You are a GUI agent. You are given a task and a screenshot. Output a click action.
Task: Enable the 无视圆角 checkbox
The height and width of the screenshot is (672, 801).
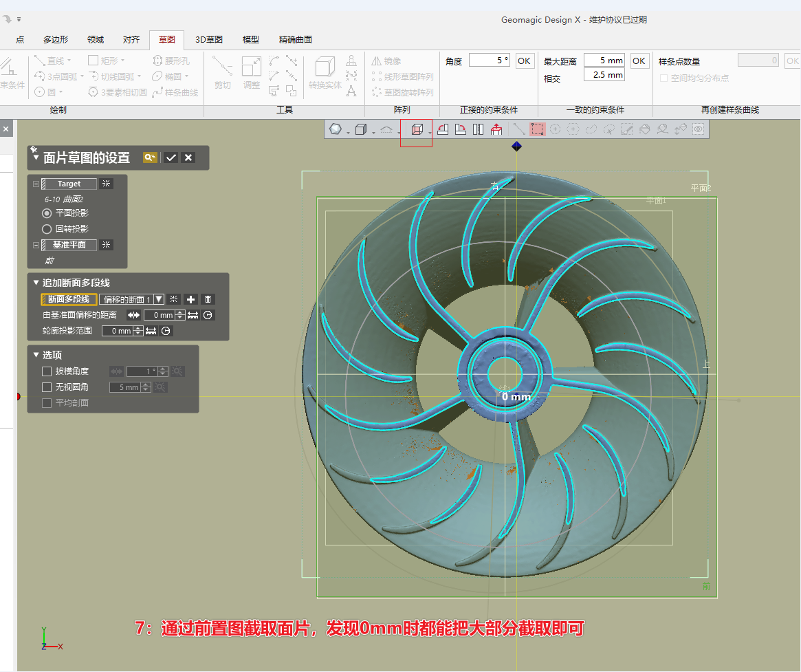[x=47, y=387]
